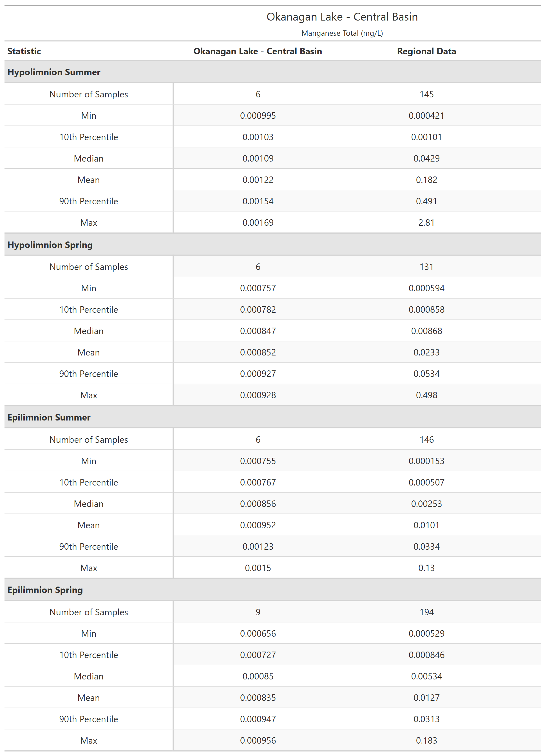541x756 pixels.
Task: Select the cell with value 0.498
Action: tap(426, 395)
